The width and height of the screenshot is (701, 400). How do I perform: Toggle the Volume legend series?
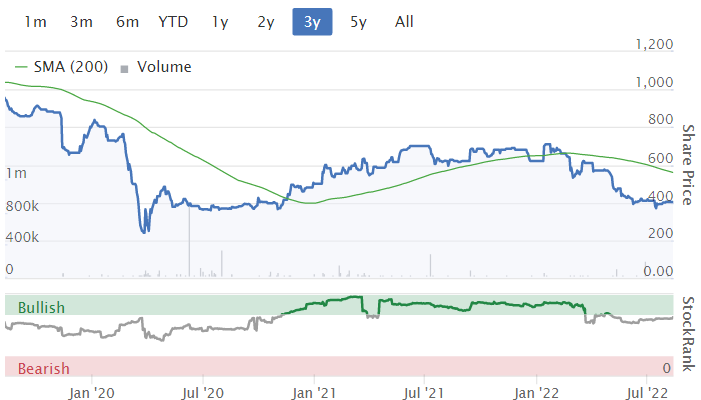[x=163, y=67]
